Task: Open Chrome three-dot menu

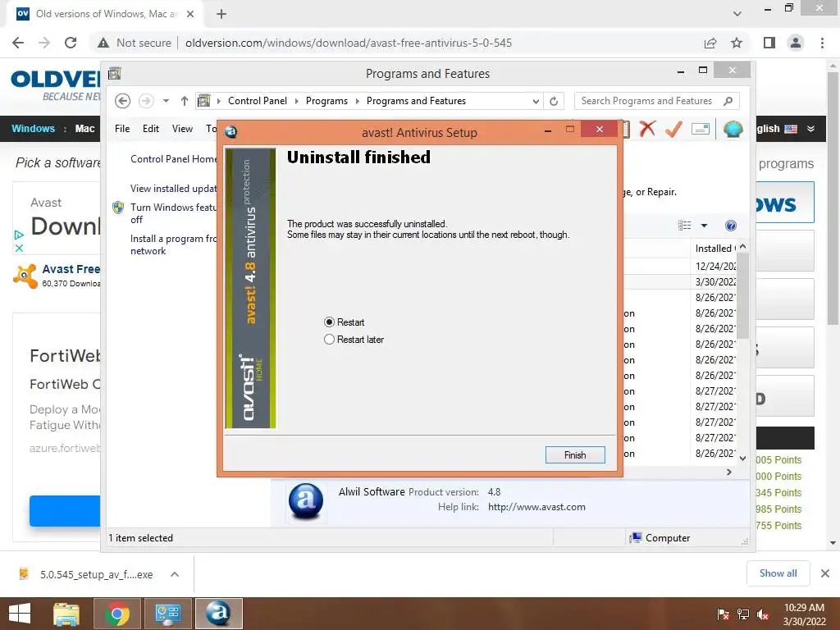Action: [822, 43]
